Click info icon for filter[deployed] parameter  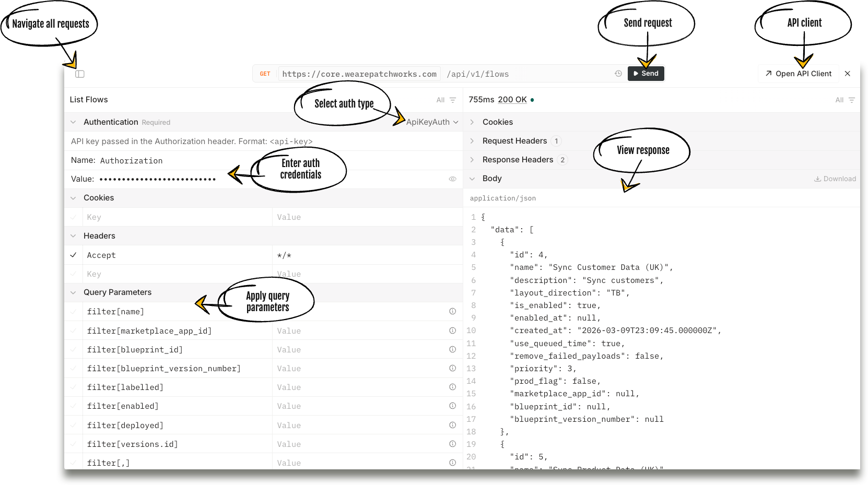[x=453, y=425]
